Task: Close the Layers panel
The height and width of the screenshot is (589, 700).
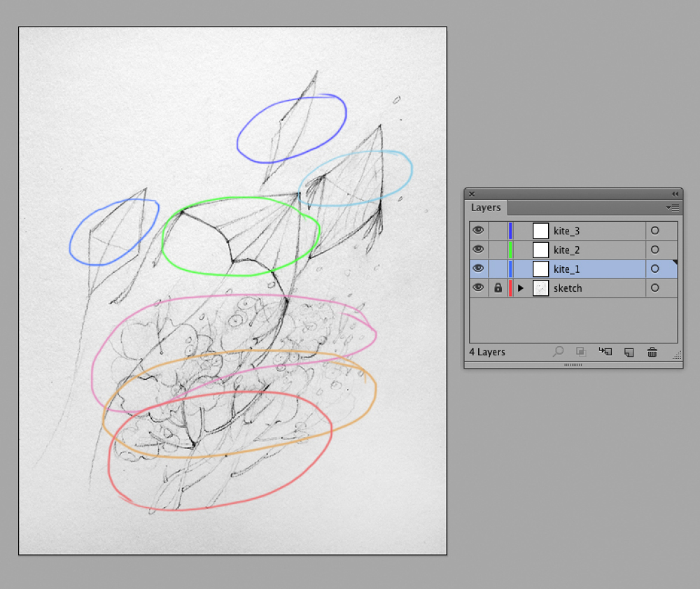Action: [x=472, y=194]
